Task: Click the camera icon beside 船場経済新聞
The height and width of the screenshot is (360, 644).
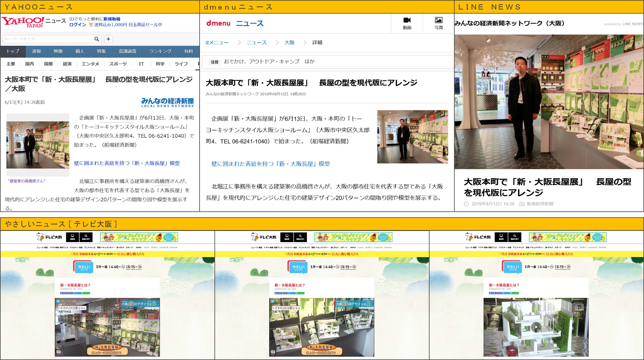Action: [x=521, y=204]
